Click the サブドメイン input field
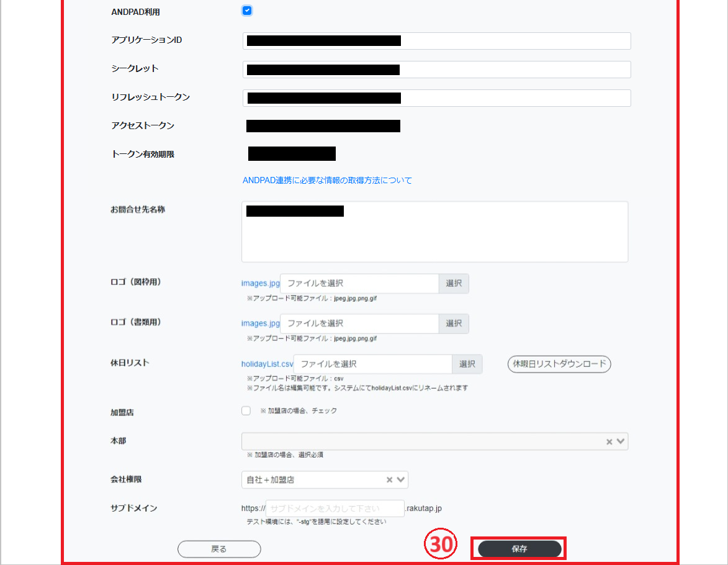728x565 pixels. coord(335,508)
